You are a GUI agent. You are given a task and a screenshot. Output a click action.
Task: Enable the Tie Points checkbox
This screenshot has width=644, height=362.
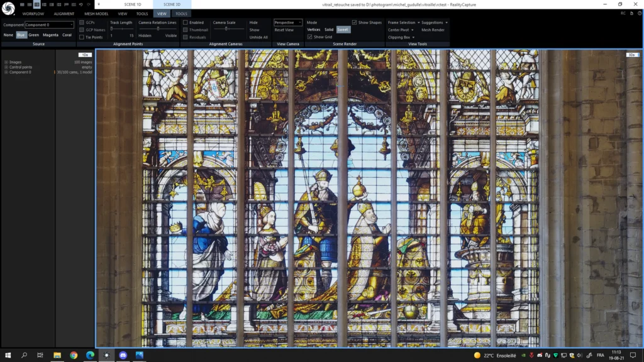(x=82, y=37)
